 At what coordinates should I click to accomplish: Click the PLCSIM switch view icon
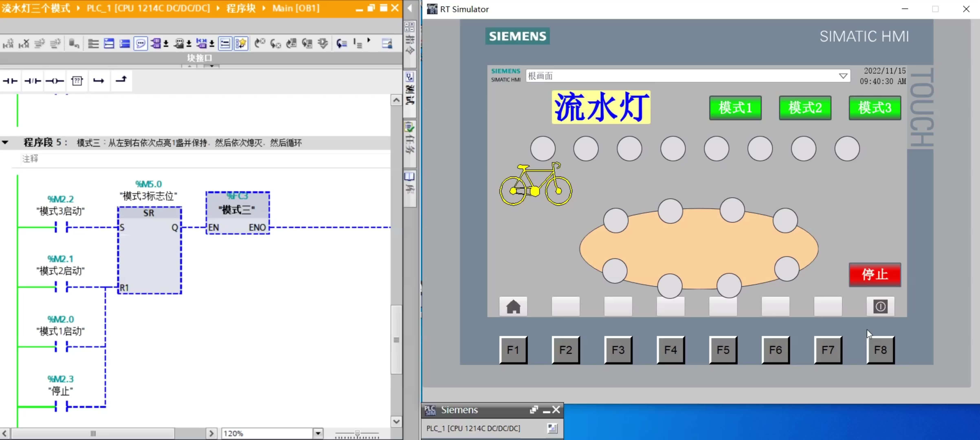coord(552,428)
